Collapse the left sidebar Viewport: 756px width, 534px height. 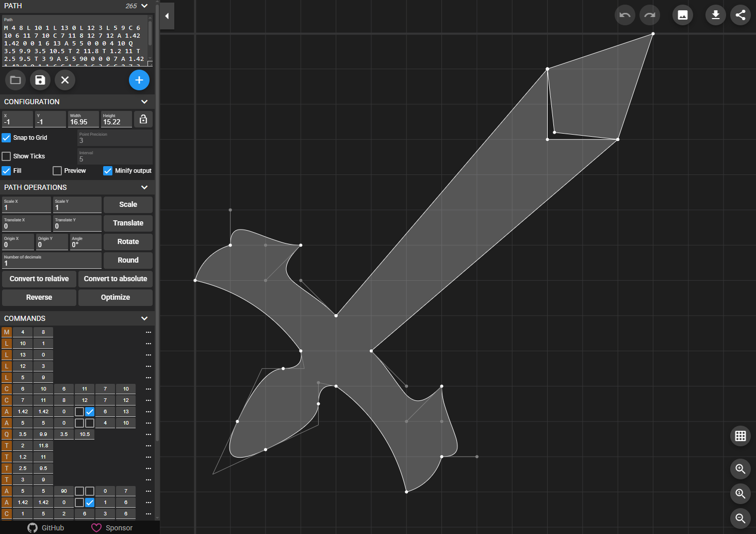click(167, 16)
